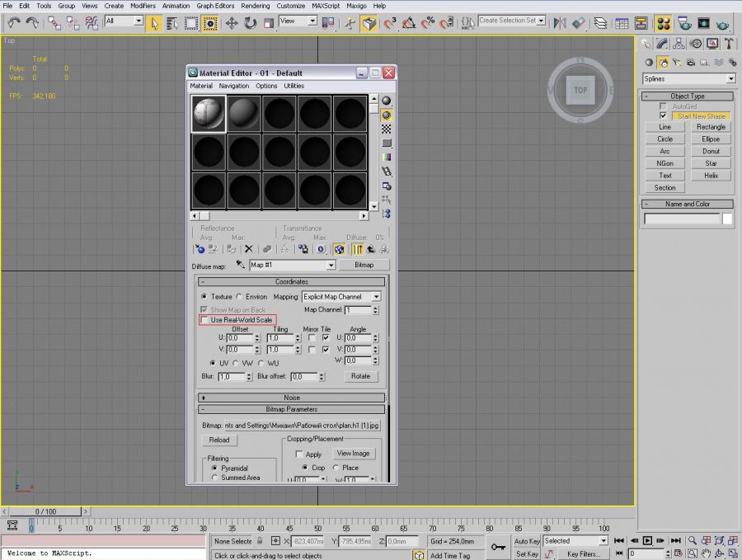Enable the Apply cropping checkbox
742x560 pixels.
298,454
